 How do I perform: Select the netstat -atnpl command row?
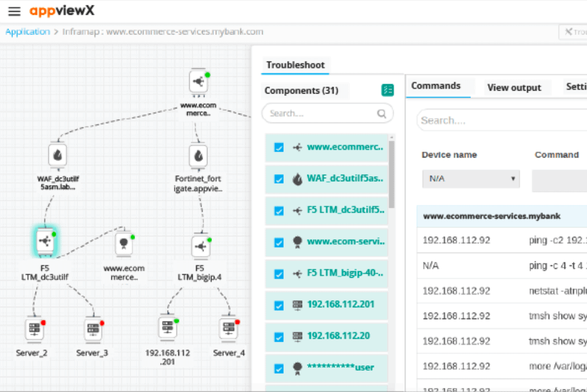tap(502, 291)
